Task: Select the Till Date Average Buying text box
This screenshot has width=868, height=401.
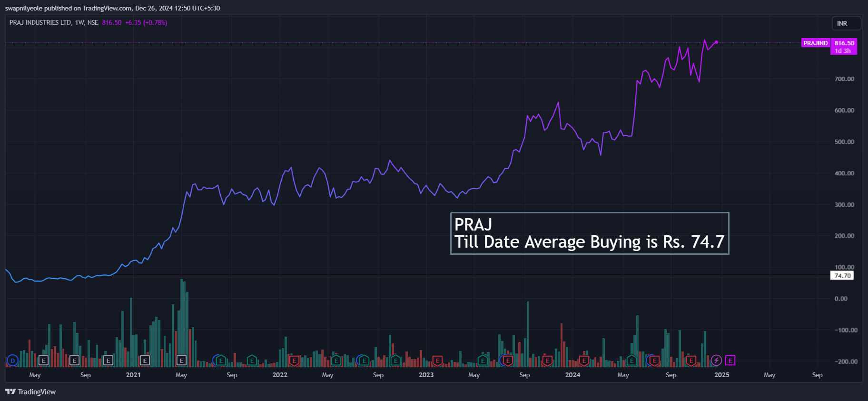Action: (x=589, y=233)
